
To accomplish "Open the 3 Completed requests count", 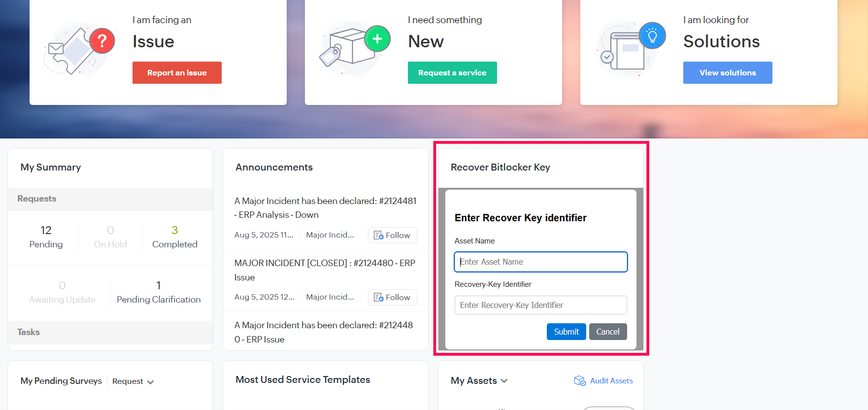I will click(x=175, y=237).
